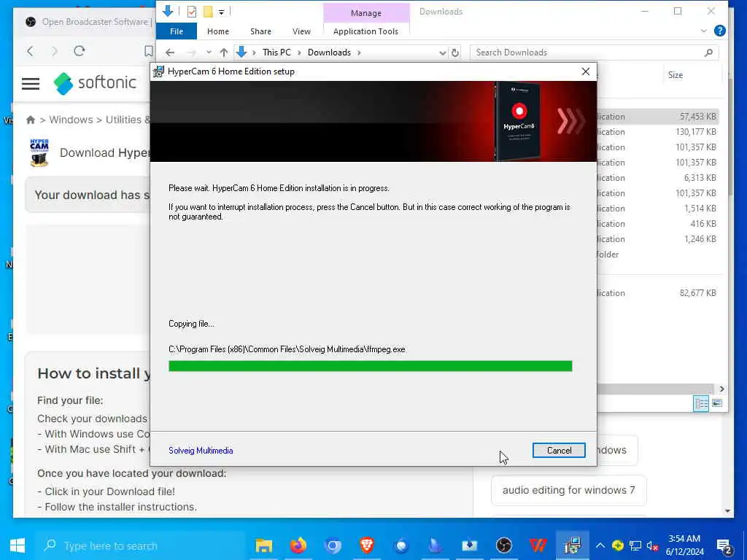Open the Windows Start menu
The image size is (747, 560).
18,545
